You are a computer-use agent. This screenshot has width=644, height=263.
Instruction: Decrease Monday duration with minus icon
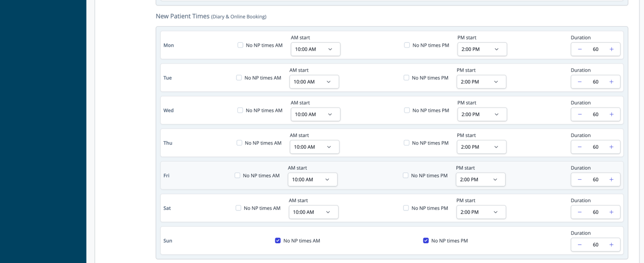click(x=580, y=49)
